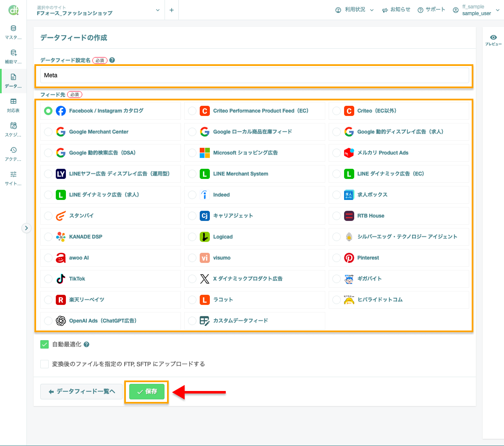
Task: Select LINEヤフー広告 ディスプレイ広告 option
Action: pyautogui.click(x=110, y=174)
